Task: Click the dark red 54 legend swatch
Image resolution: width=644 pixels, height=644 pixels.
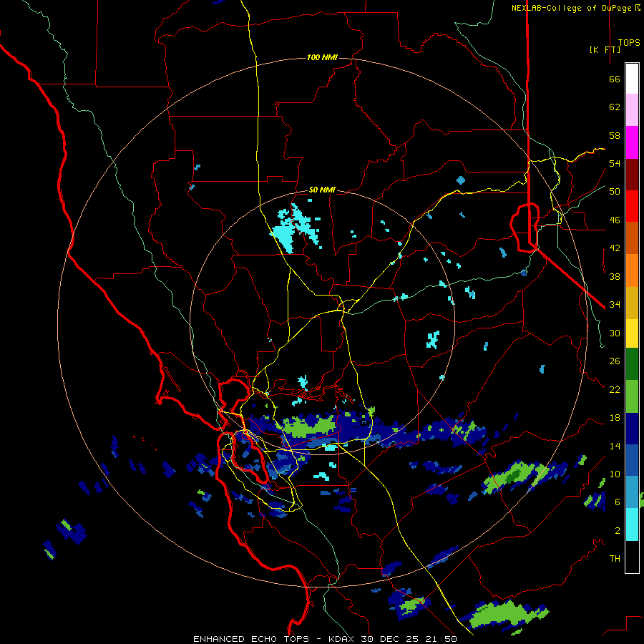Action: tap(632, 175)
